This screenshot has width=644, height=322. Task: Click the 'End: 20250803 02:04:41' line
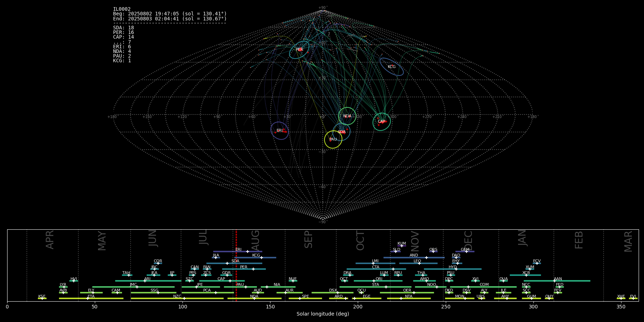(170, 19)
